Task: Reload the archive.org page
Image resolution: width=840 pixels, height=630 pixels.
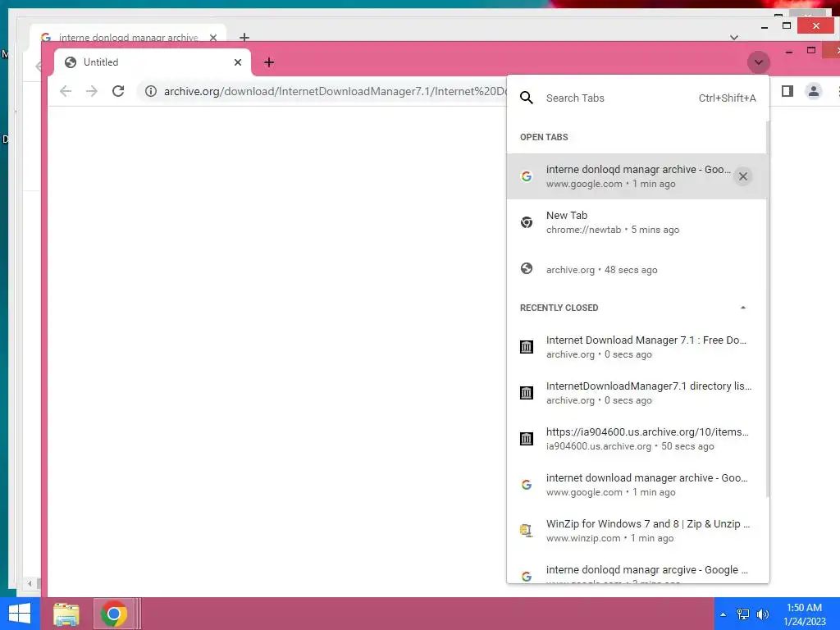Action: pyautogui.click(x=118, y=91)
